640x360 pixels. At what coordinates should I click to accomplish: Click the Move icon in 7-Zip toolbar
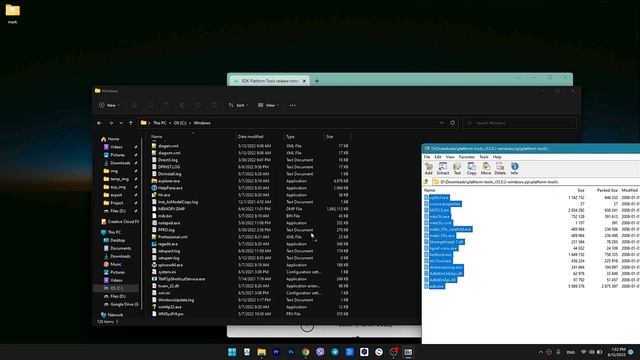coord(486,168)
